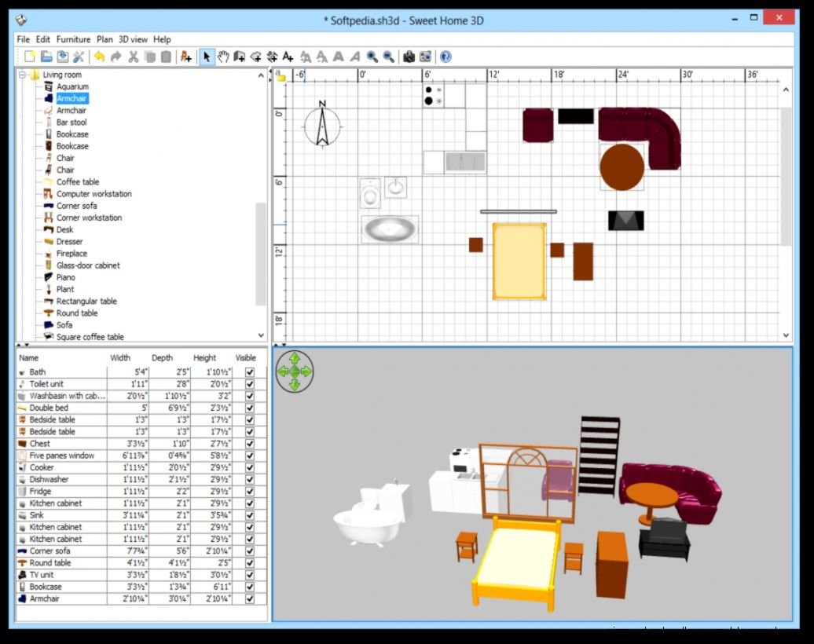
Task: Open the Furniture menu
Action: [73, 39]
